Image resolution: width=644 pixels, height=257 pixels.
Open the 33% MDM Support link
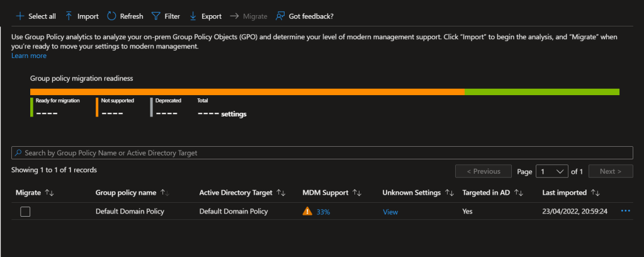point(323,212)
